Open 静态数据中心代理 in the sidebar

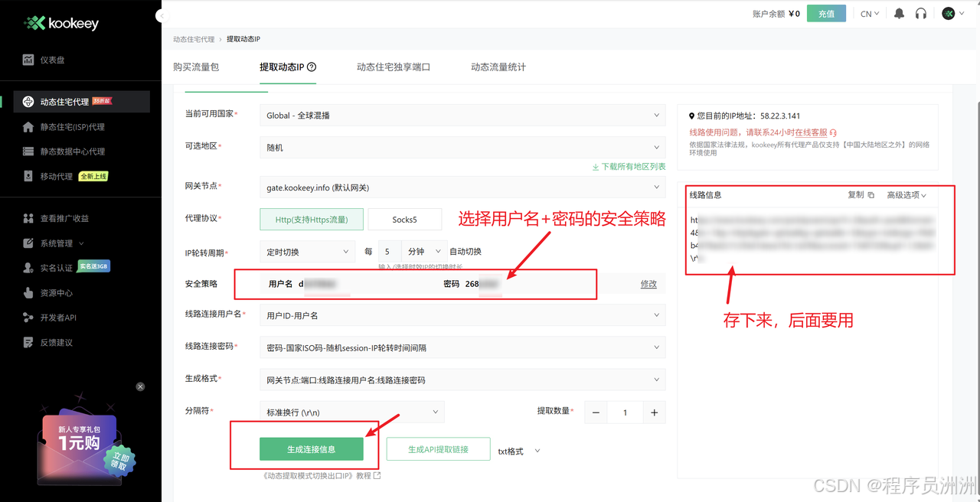click(x=73, y=152)
